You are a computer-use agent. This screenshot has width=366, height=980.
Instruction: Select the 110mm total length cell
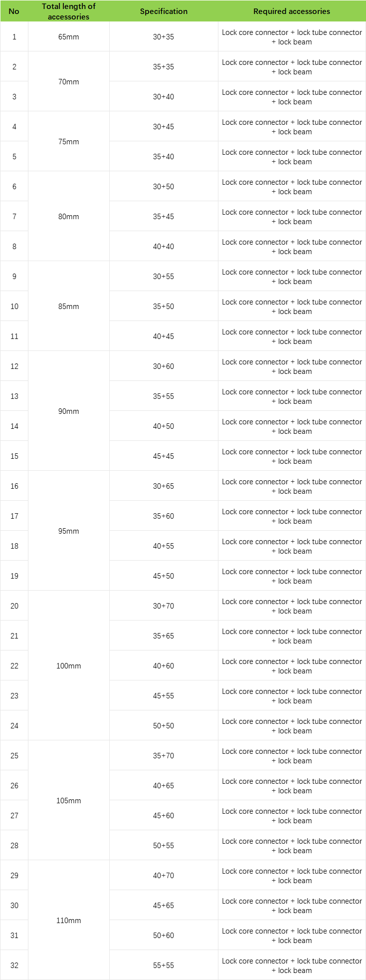(69, 921)
